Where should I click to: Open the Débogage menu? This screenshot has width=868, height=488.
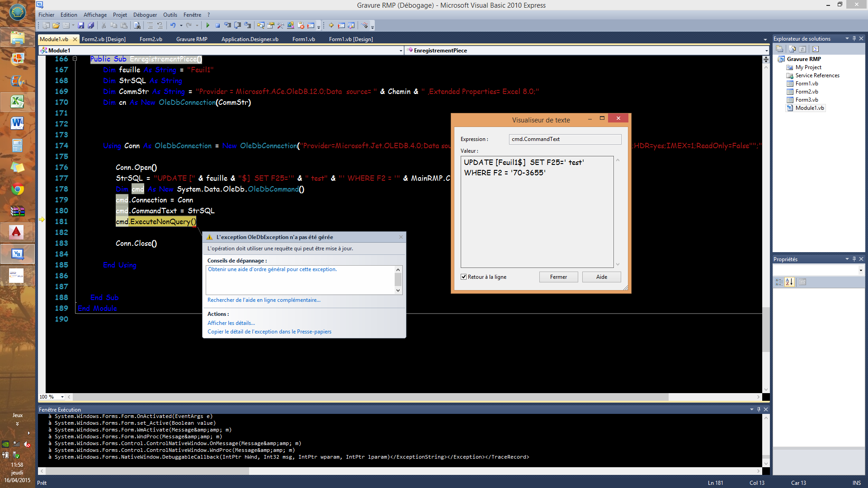[145, 14]
